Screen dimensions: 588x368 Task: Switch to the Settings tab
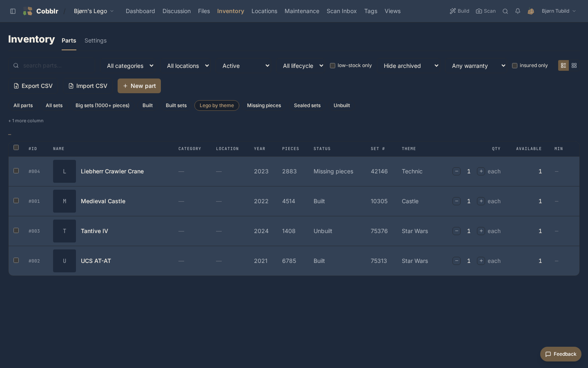tap(96, 40)
